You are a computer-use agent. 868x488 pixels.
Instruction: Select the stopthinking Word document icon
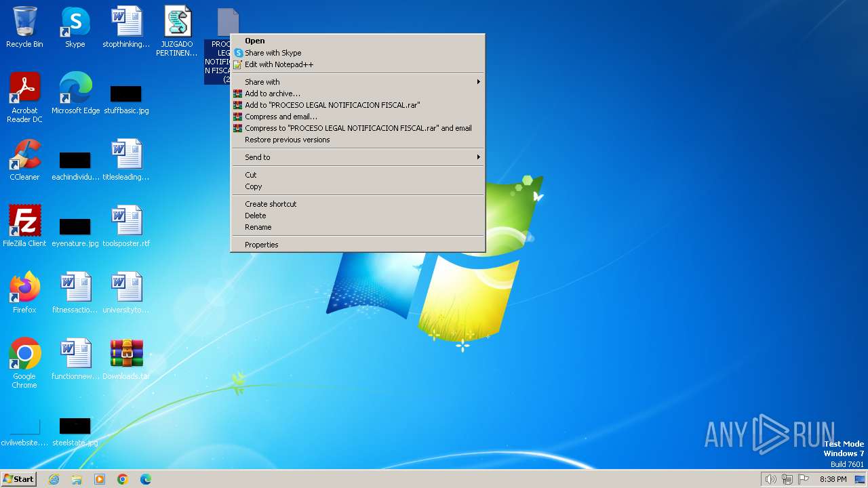pos(126,27)
